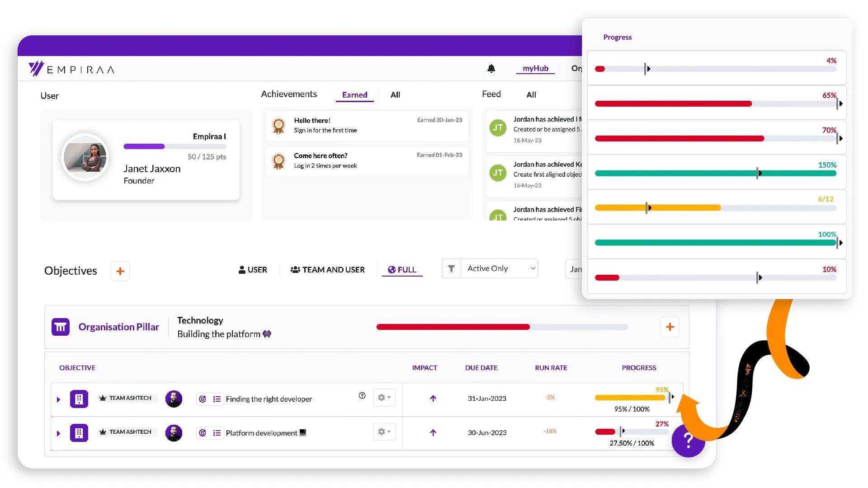Expand the Finding the right developer row
This screenshot has width=868, height=488.
pyautogui.click(x=58, y=399)
